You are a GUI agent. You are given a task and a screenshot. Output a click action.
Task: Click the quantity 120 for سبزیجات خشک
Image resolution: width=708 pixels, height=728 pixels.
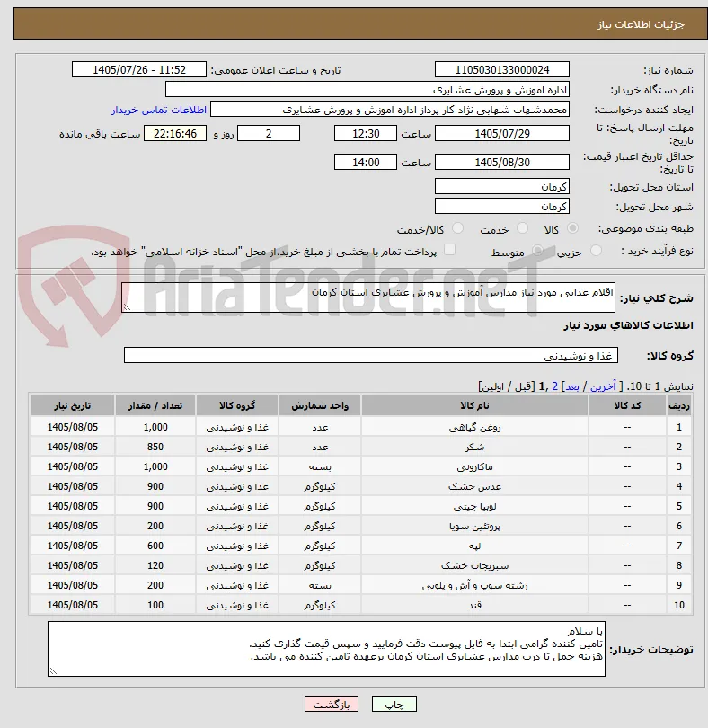pyautogui.click(x=155, y=565)
